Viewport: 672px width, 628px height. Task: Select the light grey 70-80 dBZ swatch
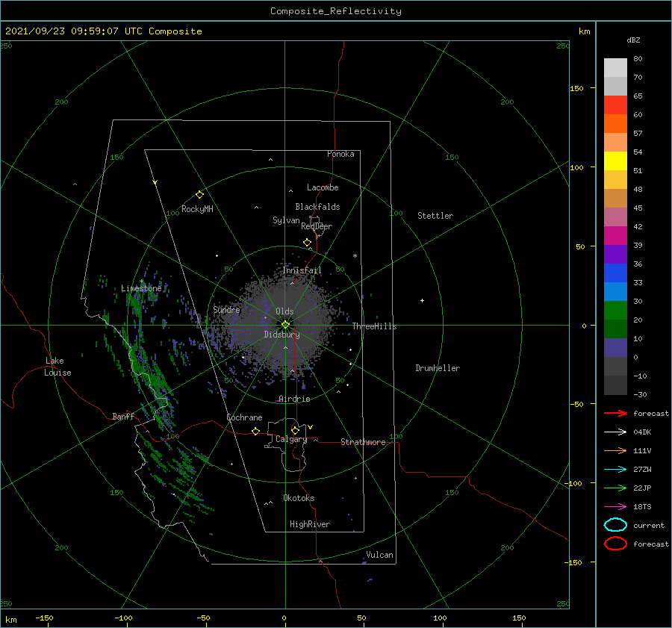(x=615, y=68)
